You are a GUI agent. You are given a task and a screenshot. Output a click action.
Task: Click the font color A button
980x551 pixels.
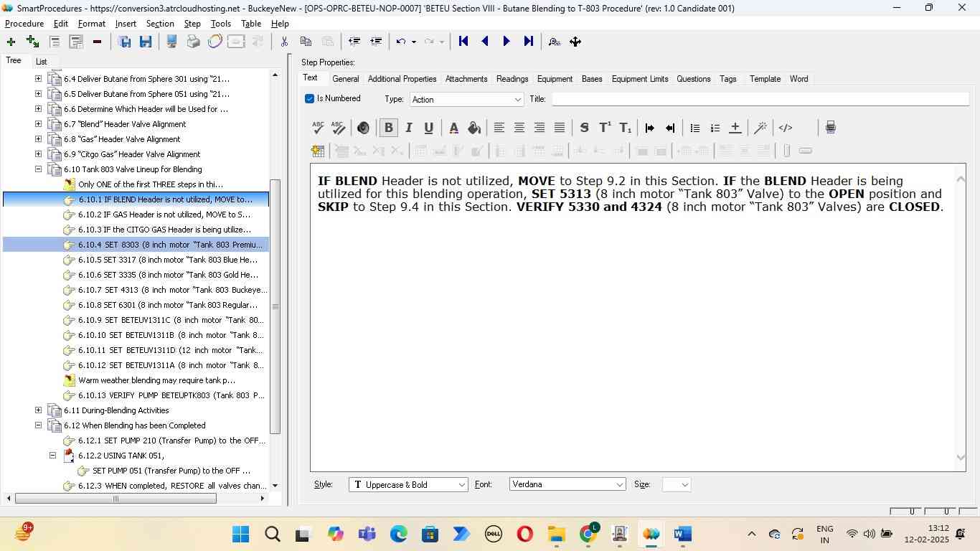click(x=453, y=128)
